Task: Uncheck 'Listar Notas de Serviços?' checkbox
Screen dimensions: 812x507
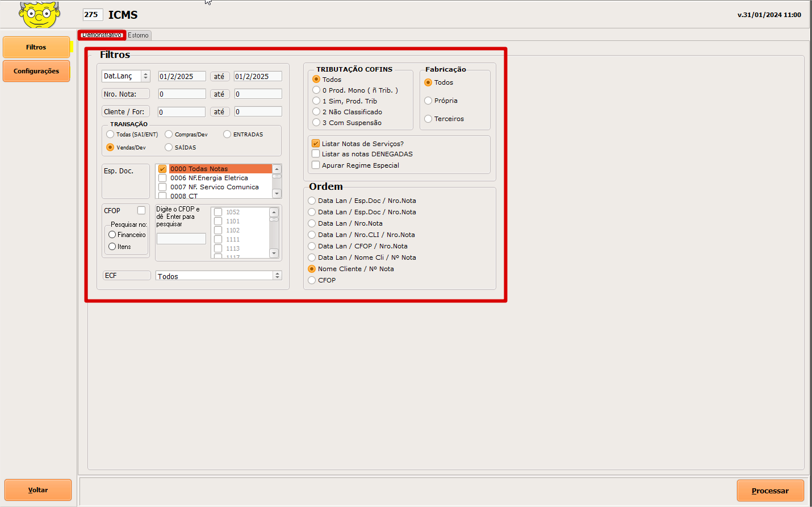Action: point(316,144)
